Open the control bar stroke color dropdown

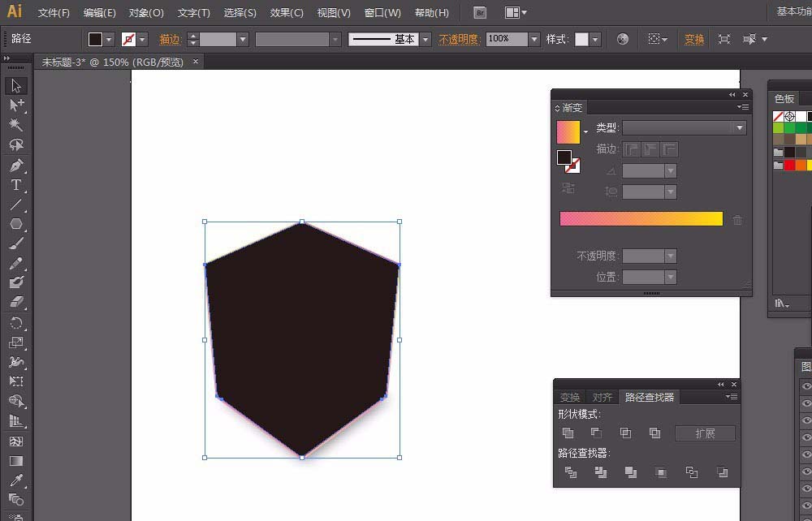pos(142,39)
